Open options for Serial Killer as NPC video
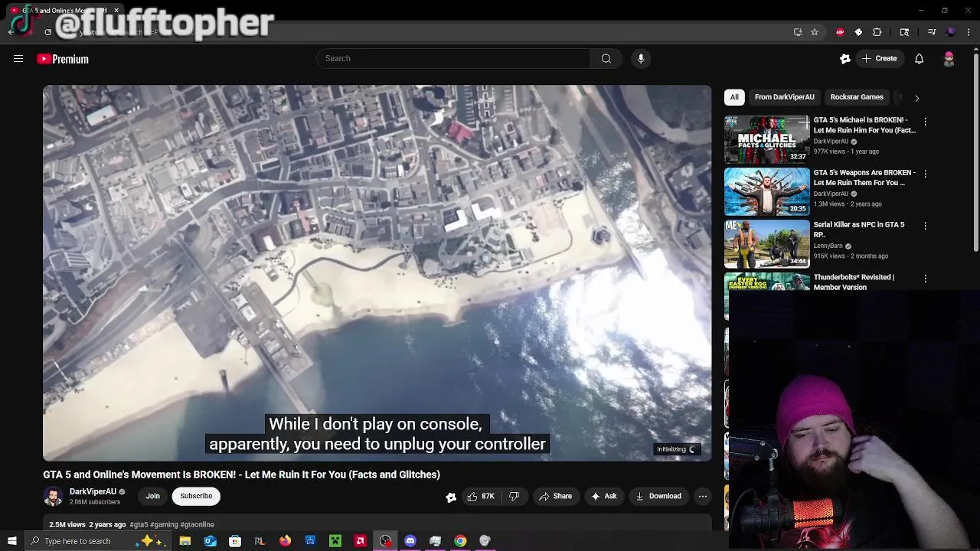Screen dimensions: 980x551 click(925, 226)
